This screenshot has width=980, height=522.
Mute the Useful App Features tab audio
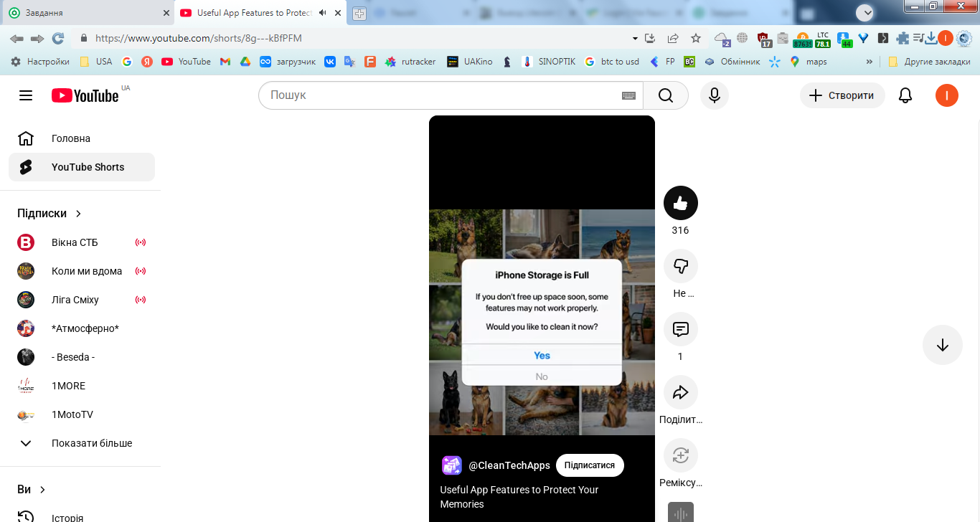tap(323, 13)
